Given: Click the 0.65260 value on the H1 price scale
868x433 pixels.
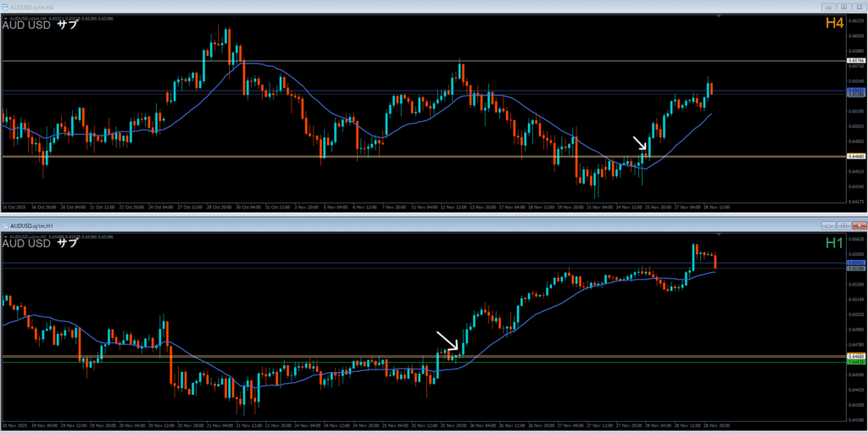Looking at the screenshot, I should point(856,285).
